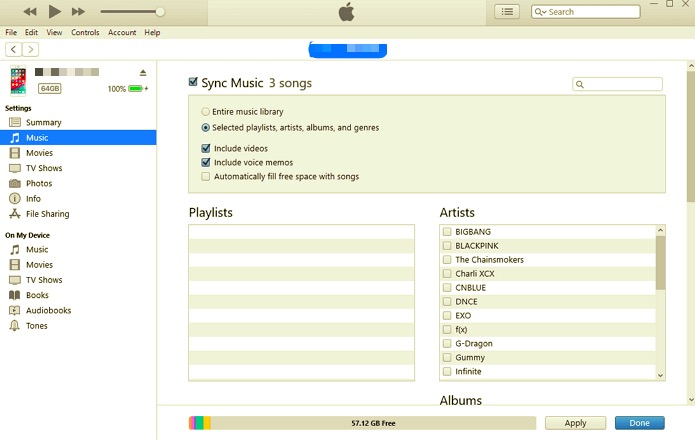Open the Controls menu

[85, 32]
